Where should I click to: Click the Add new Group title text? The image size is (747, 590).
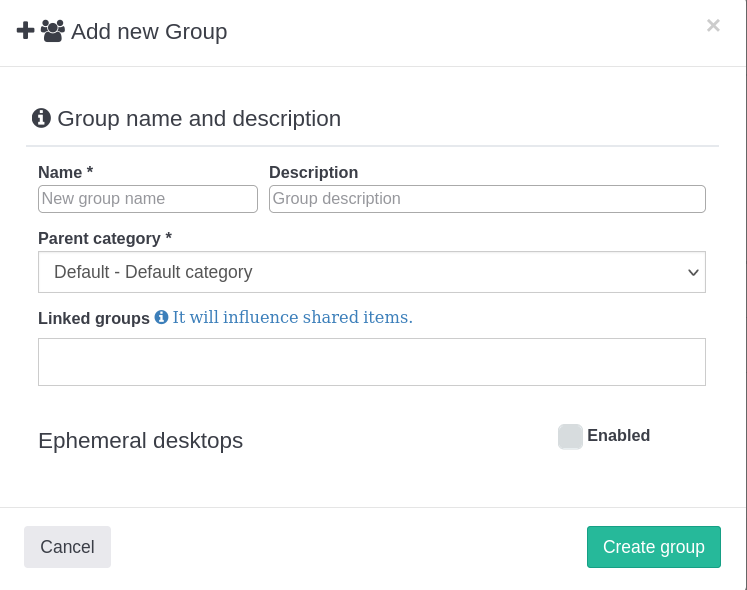[149, 32]
